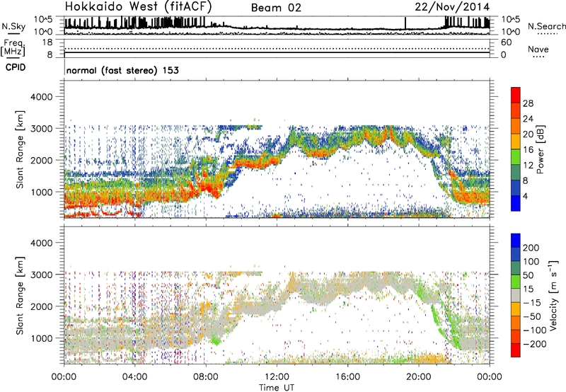The image size is (566, 392).
Task: Click the '60' Nave axis tick
Action: tap(506, 42)
